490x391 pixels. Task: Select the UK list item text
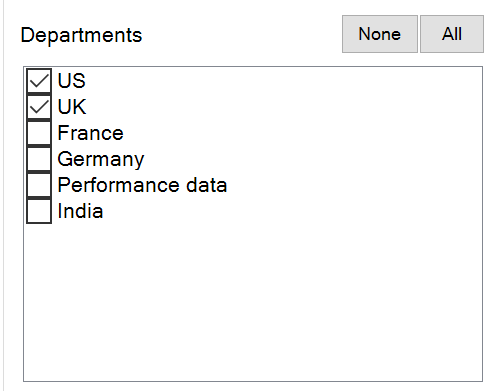[x=72, y=107]
